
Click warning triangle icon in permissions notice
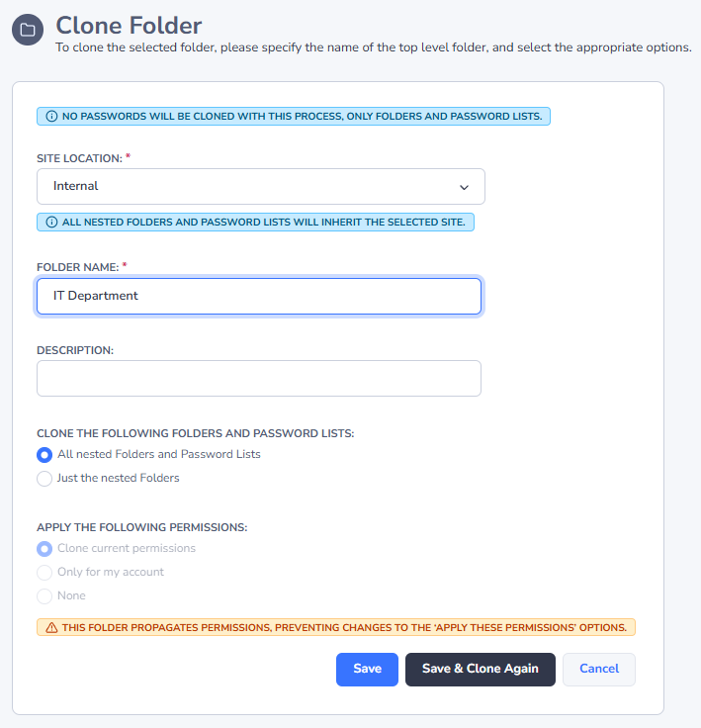click(x=50, y=627)
